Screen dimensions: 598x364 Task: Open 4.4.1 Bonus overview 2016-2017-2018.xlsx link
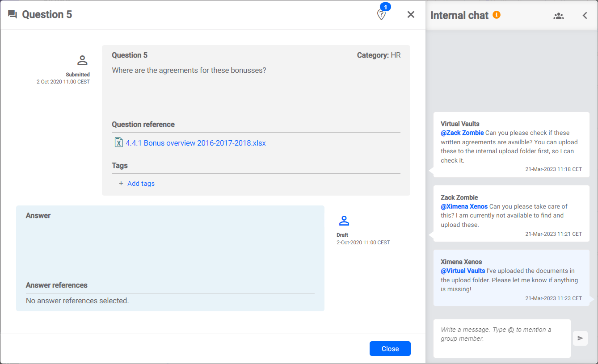[x=195, y=143]
